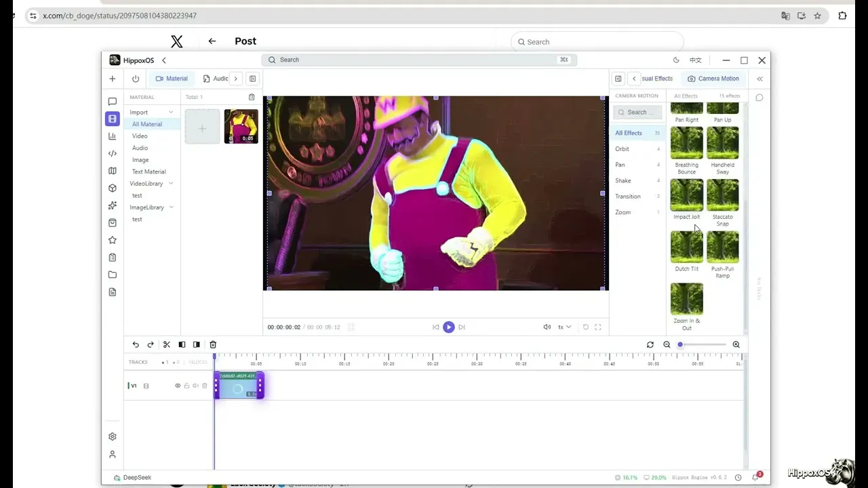The image size is (868, 488).
Task: Click the timeline zoom-in magnifier
Action: point(736,344)
